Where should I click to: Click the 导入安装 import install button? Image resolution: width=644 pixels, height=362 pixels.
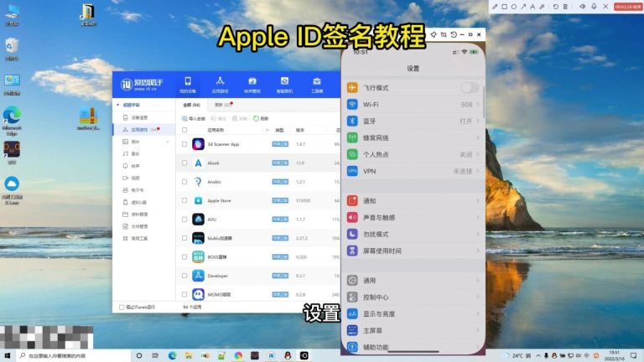194,119
